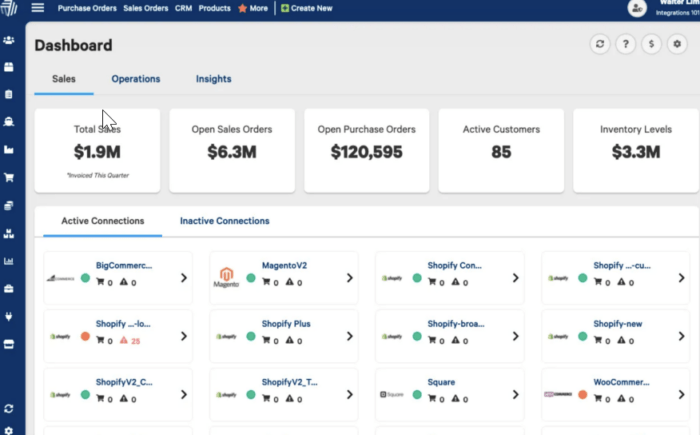This screenshot has height=435, width=700.
Task: Expand the MagentoV2 connection arrow
Action: (349, 279)
